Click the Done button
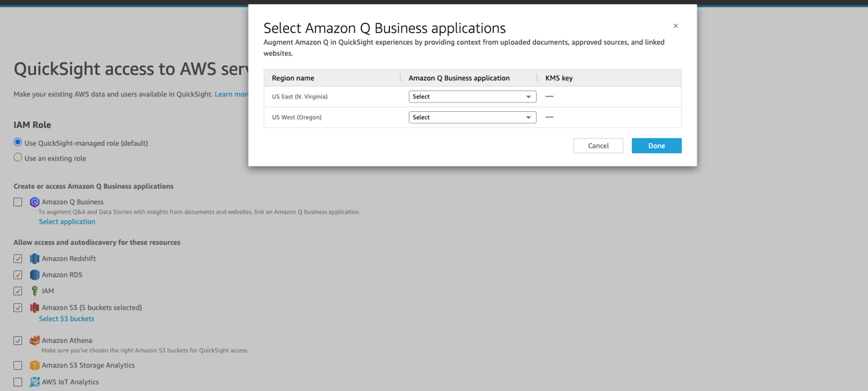 tap(657, 145)
